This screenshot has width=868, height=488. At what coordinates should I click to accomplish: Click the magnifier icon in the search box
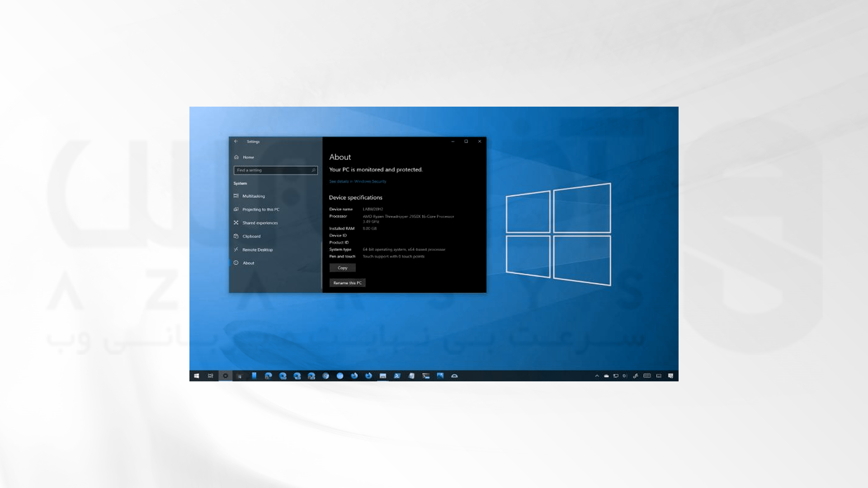click(x=313, y=170)
